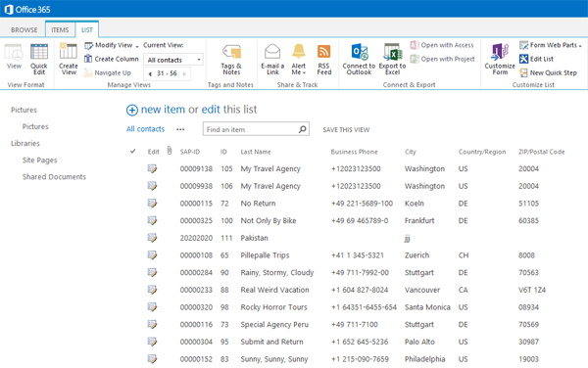Sort by Country/Region column header
The width and height of the screenshot is (588, 368).
point(482,152)
